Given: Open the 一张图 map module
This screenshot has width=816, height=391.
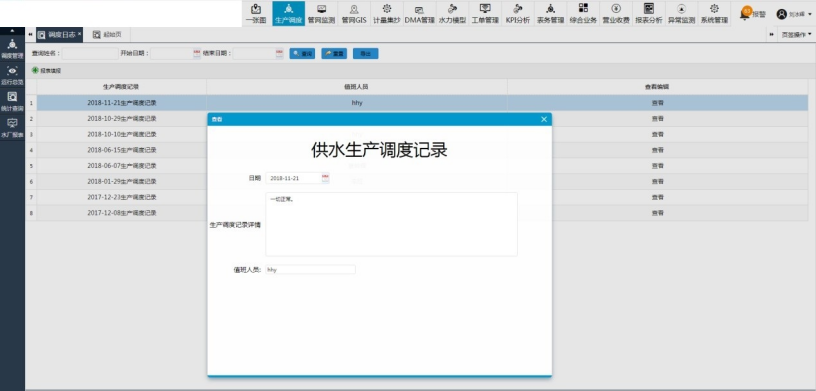Looking at the screenshot, I should pos(256,14).
